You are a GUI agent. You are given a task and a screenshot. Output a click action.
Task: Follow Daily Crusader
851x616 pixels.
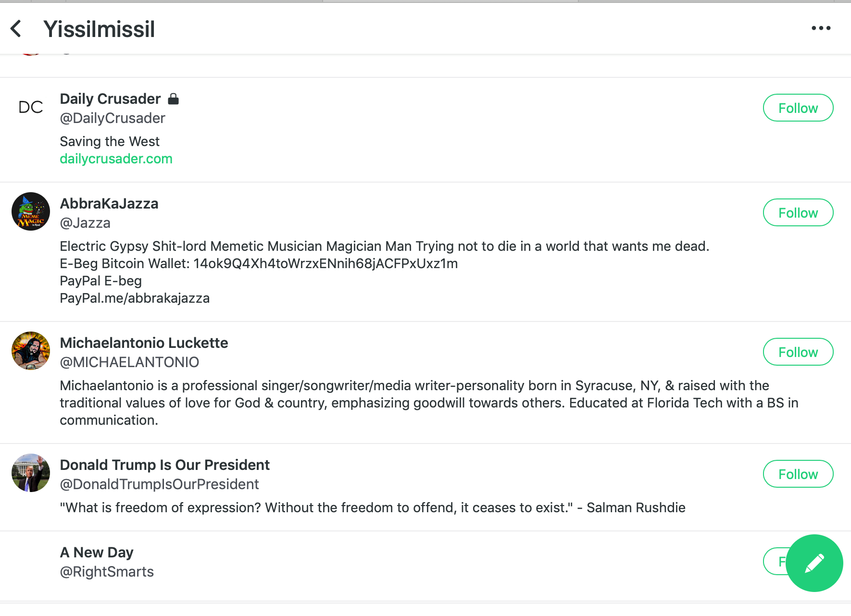(798, 108)
